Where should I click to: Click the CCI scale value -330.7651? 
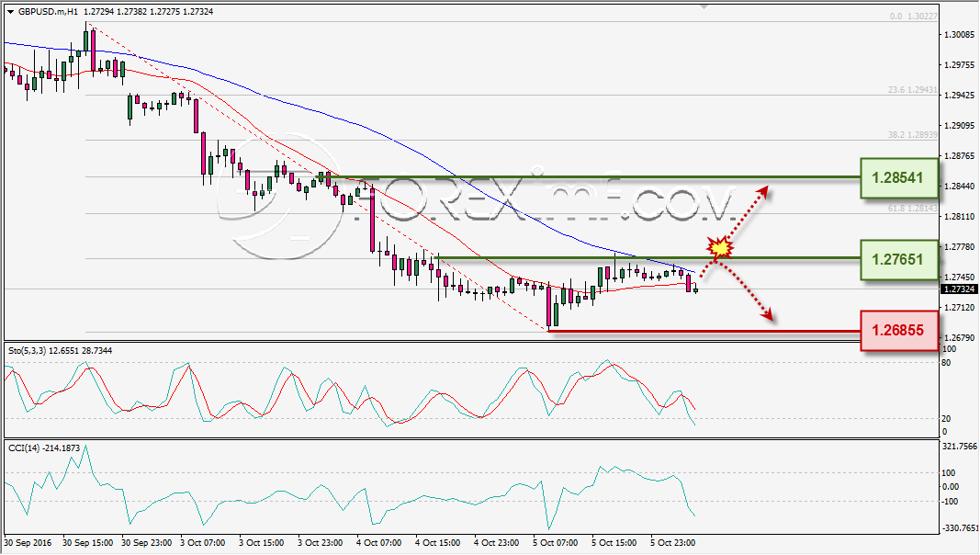960,528
